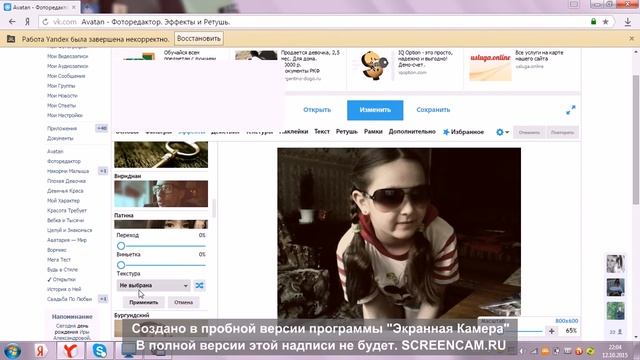Open the Открытки sidebar link
Image resolution: width=640 pixels, height=360 pixels.
[x=64, y=280]
